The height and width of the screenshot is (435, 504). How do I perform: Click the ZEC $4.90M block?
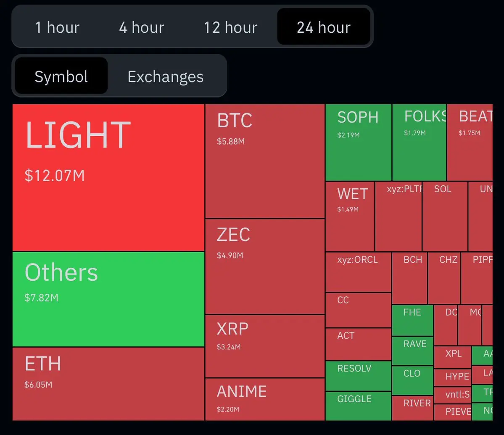pyautogui.click(x=265, y=266)
